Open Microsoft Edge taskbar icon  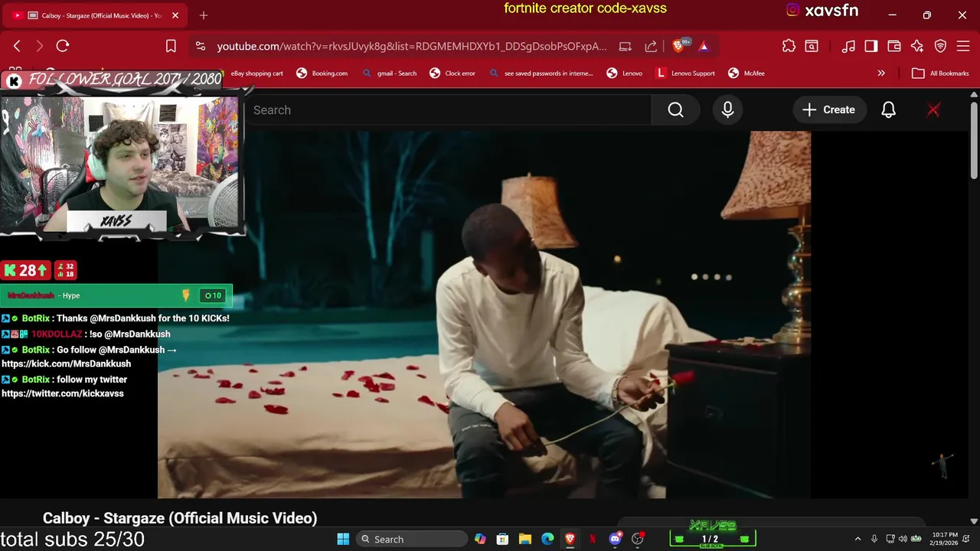pyautogui.click(x=547, y=539)
